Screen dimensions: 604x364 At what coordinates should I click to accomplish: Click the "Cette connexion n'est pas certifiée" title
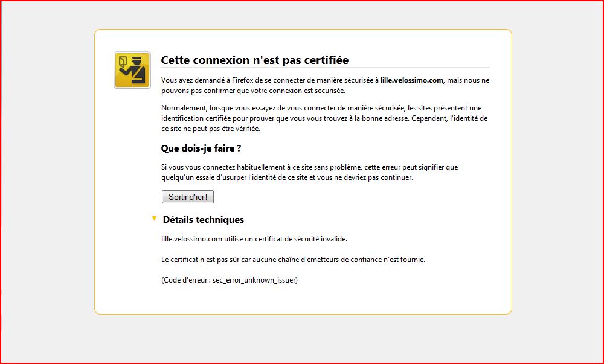pos(254,60)
